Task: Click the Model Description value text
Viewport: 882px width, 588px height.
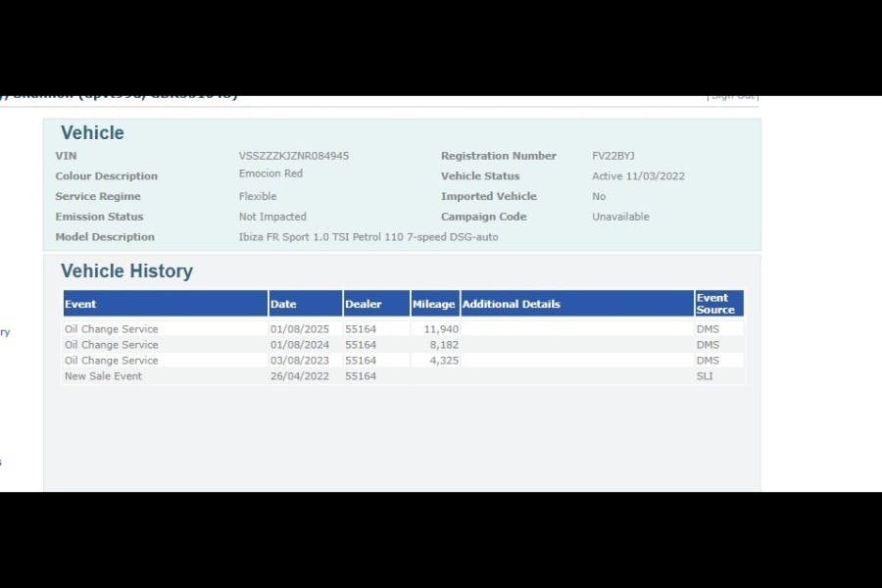Action: point(367,237)
